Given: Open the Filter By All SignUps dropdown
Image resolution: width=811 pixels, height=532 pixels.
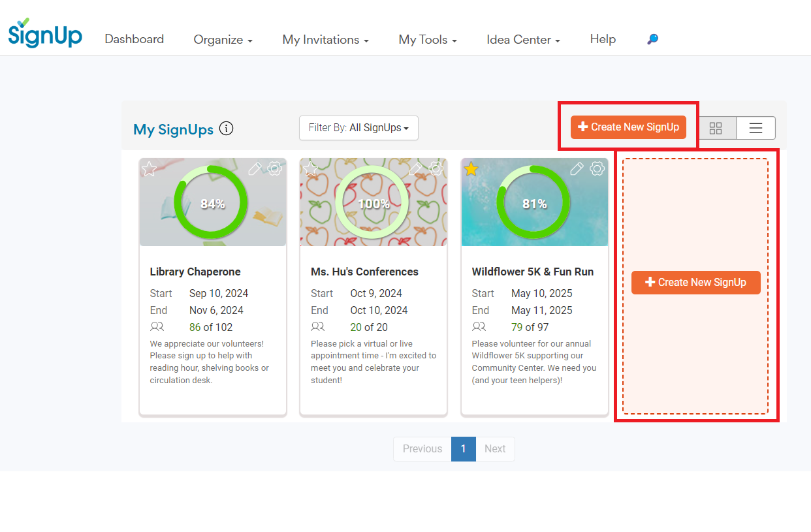Looking at the screenshot, I should [x=358, y=128].
